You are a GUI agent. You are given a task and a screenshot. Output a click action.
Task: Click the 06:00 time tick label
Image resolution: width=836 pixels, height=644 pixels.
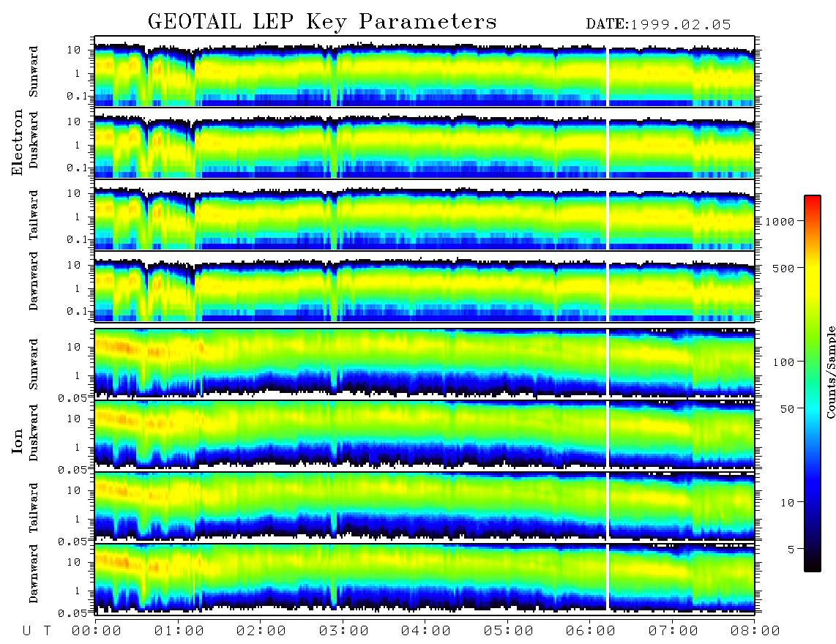coord(590,631)
